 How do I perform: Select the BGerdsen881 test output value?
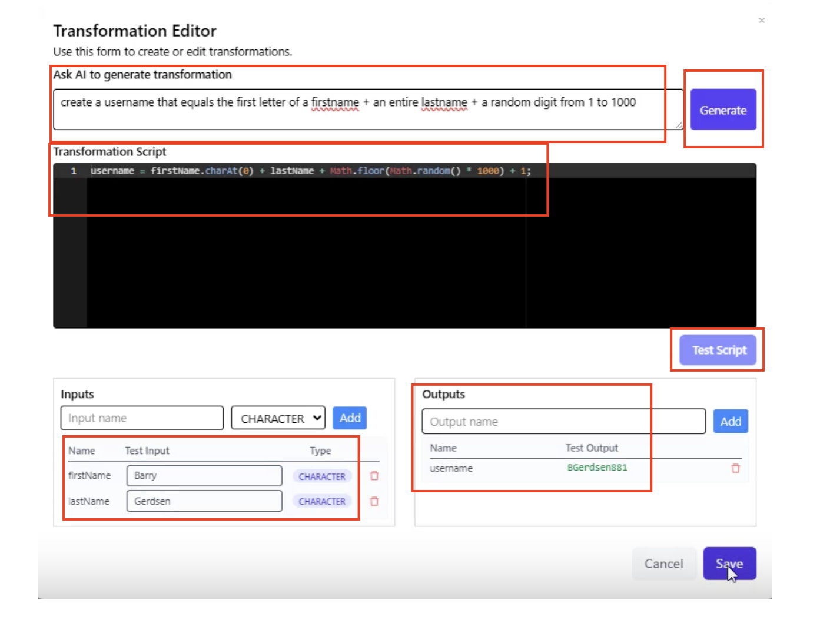597,468
